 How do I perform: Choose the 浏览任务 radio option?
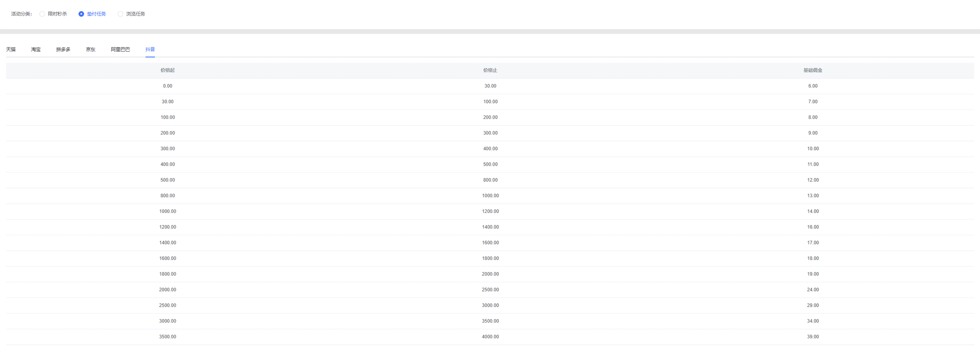pyautogui.click(x=121, y=14)
